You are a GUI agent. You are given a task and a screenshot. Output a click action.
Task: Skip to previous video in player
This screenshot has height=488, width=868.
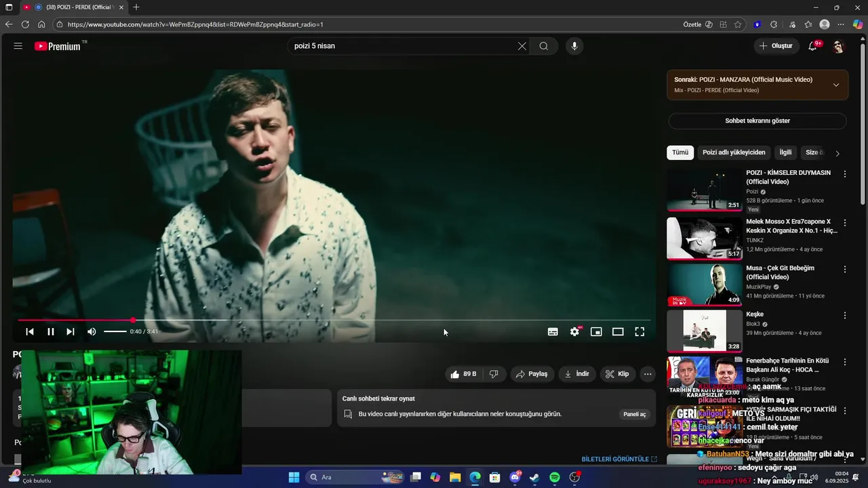click(30, 331)
